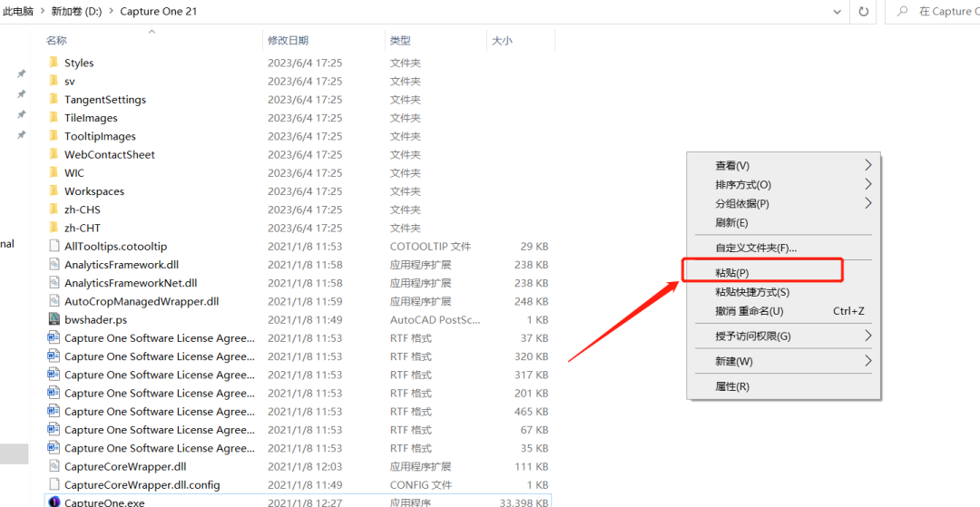Viewport: 980px width, 507px height.
Task: Click the Styles folder icon
Action: pyautogui.click(x=54, y=63)
